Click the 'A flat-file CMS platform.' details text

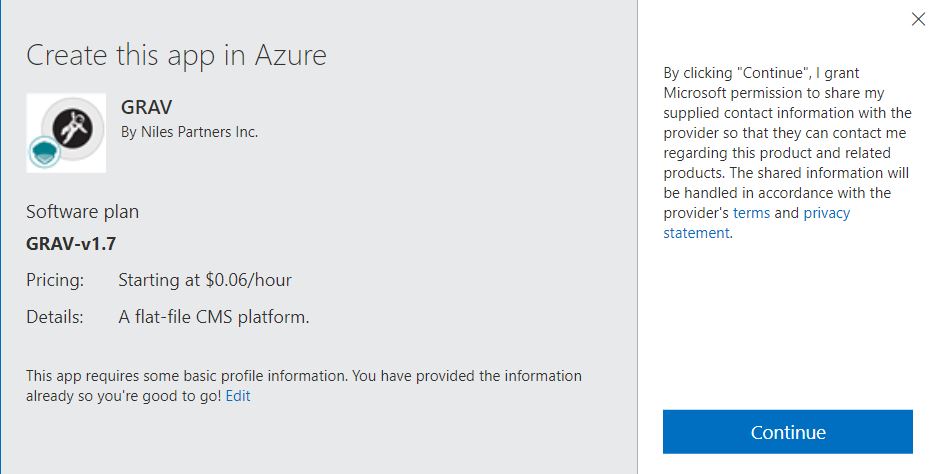[214, 316]
